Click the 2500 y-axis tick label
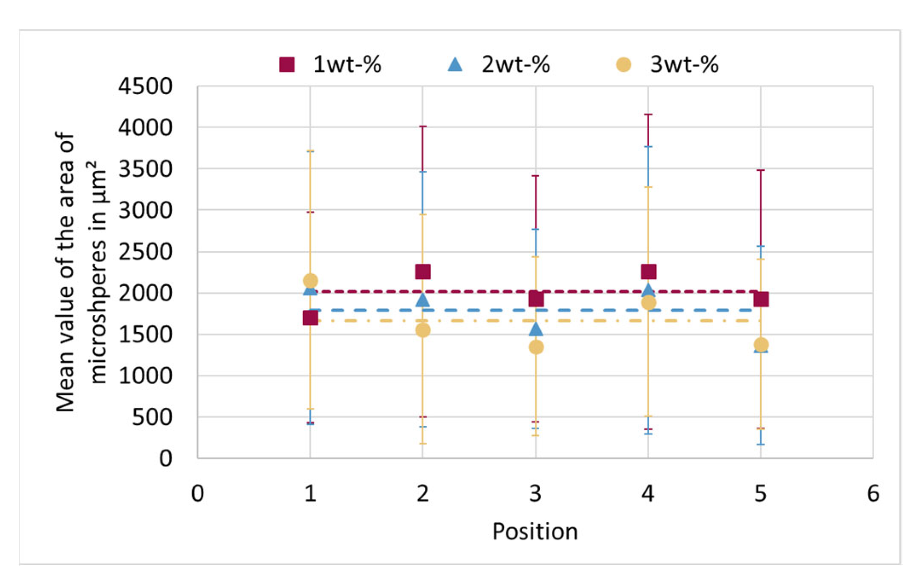Viewport: 920px width, 588px height. coord(145,252)
